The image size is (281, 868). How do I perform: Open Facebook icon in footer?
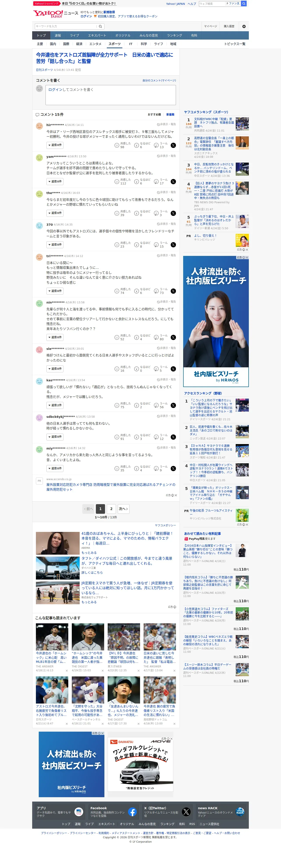[132, 812]
